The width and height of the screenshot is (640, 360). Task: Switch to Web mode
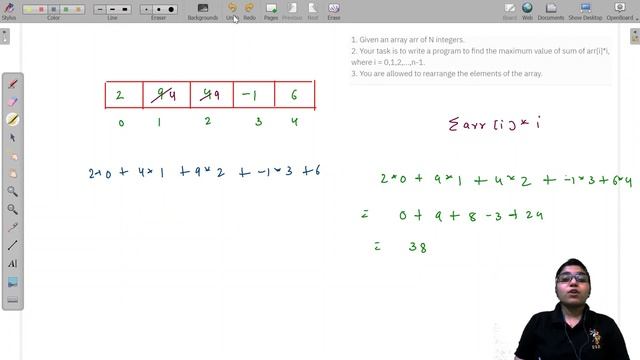pyautogui.click(x=527, y=11)
